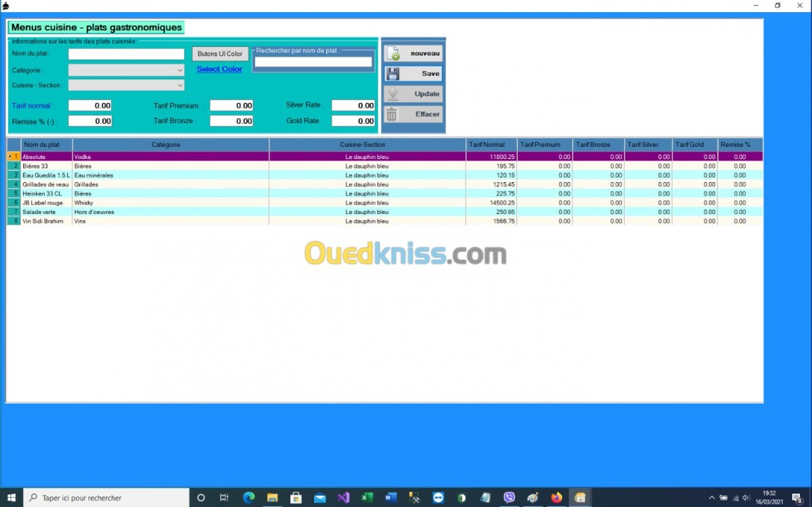Click the Grillades de veau cell
812x507 pixels.
pos(47,184)
